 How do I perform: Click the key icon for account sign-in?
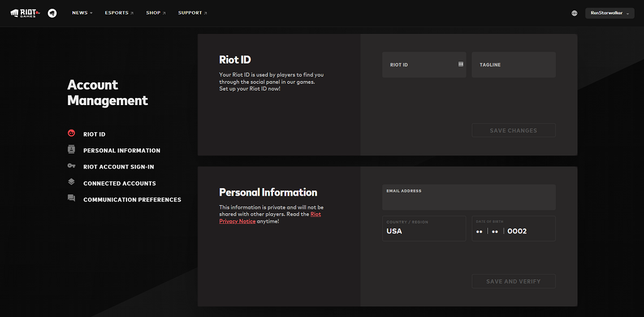[71, 166]
